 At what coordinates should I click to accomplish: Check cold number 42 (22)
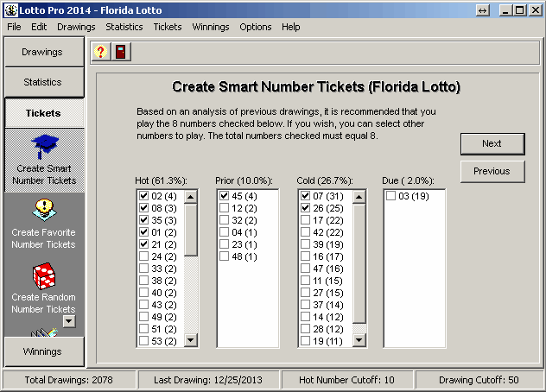(305, 232)
